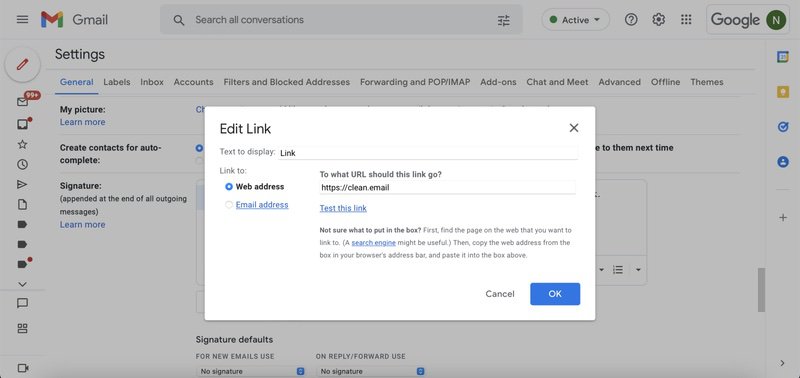Viewport: 800px width, 378px height.
Task: Switch to the Inbox settings tab
Action: pos(152,82)
